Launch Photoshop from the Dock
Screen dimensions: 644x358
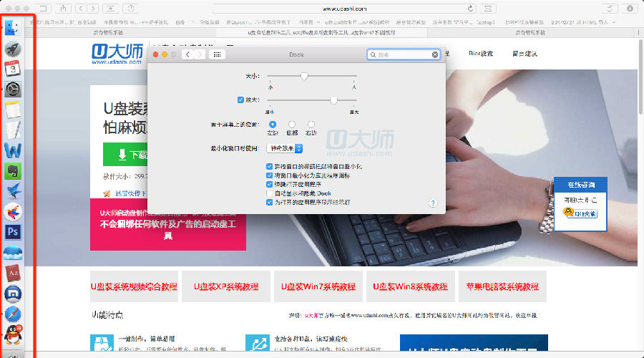13,232
